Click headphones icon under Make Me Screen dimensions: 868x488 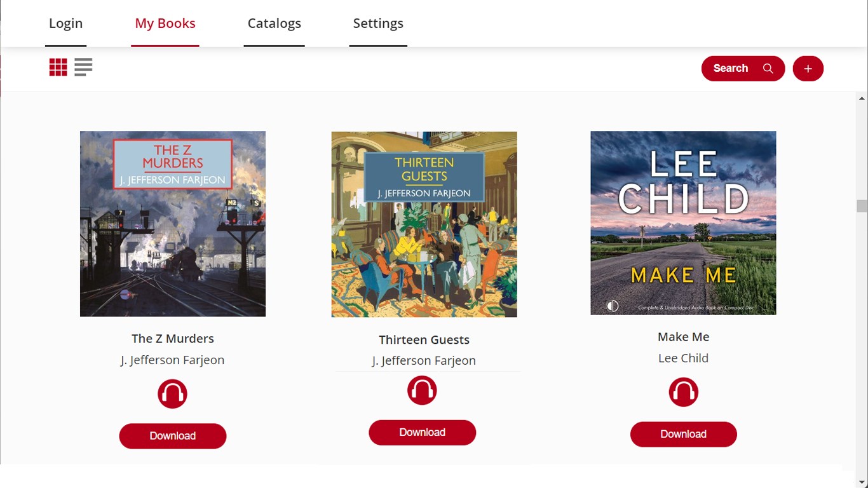point(683,392)
